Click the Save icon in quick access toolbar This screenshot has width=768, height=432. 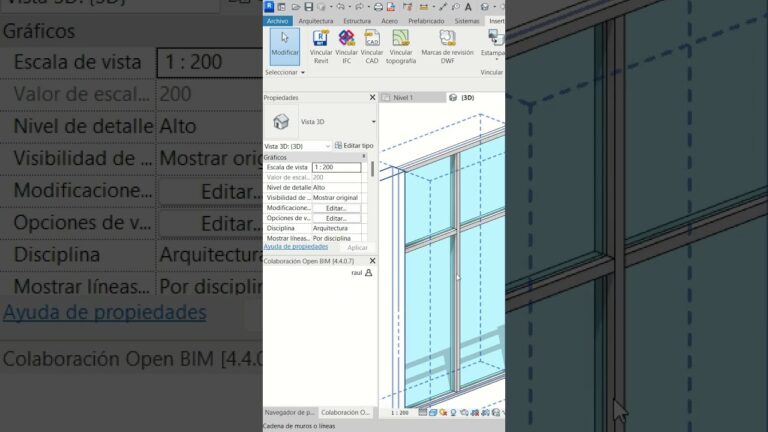click(x=309, y=6)
